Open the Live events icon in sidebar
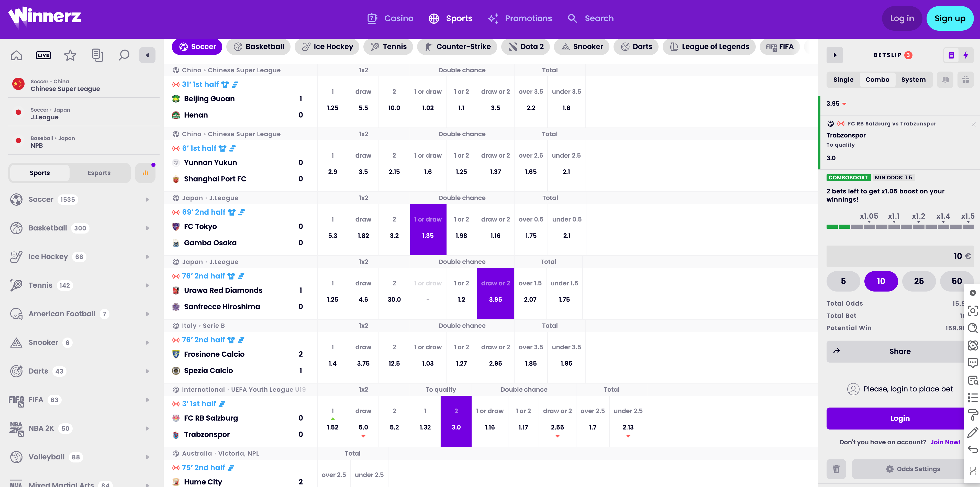Screen dimensions: 980x487 point(43,55)
